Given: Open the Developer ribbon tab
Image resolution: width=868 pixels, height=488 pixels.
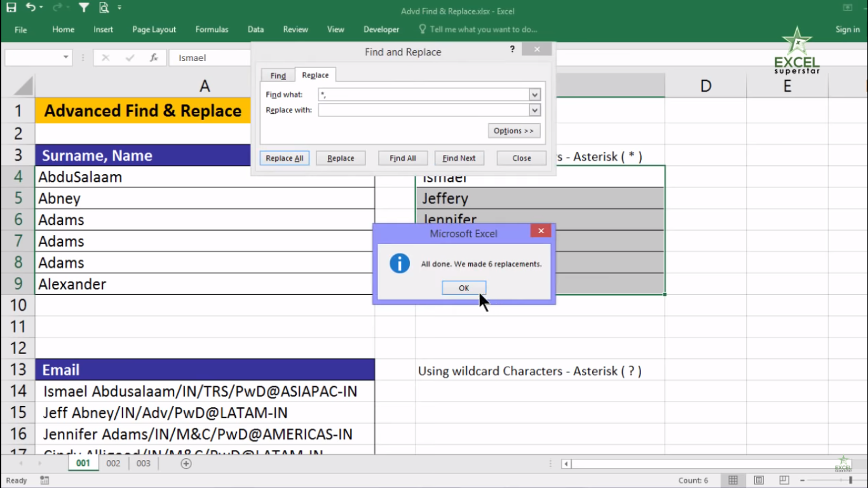Looking at the screenshot, I should tap(381, 29).
